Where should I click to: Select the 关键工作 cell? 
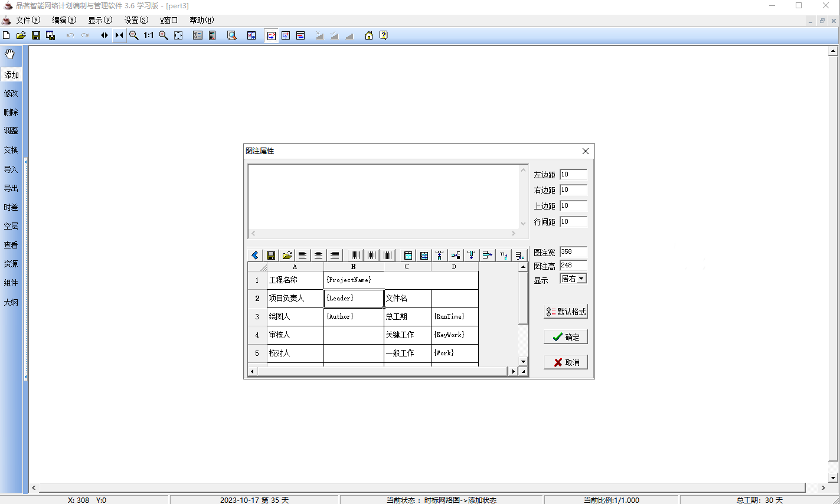(x=407, y=335)
